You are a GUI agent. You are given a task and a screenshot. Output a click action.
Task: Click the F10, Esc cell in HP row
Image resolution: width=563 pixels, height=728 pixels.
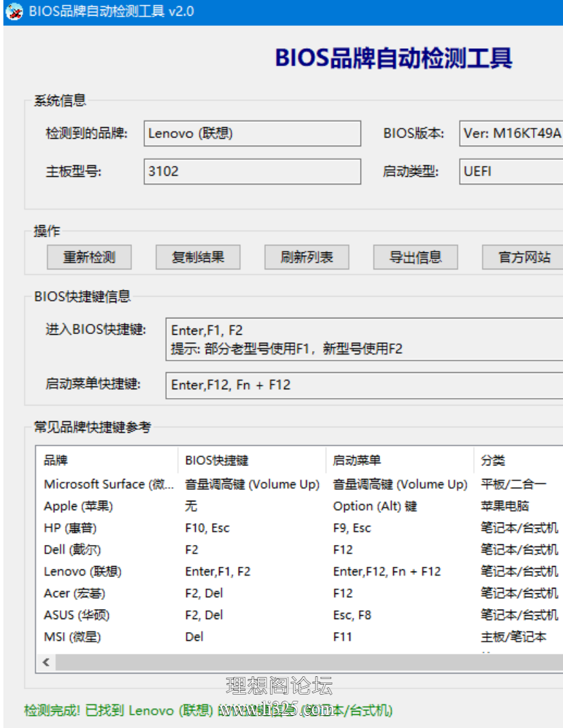pos(207,528)
